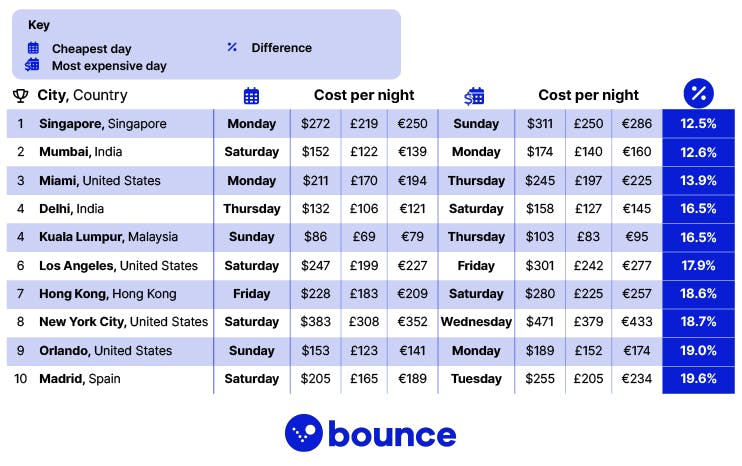Click the Most expensive day icon in key
The width and height of the screenshot is (742, 466).
pyautogui.click(x=33, y=65)
